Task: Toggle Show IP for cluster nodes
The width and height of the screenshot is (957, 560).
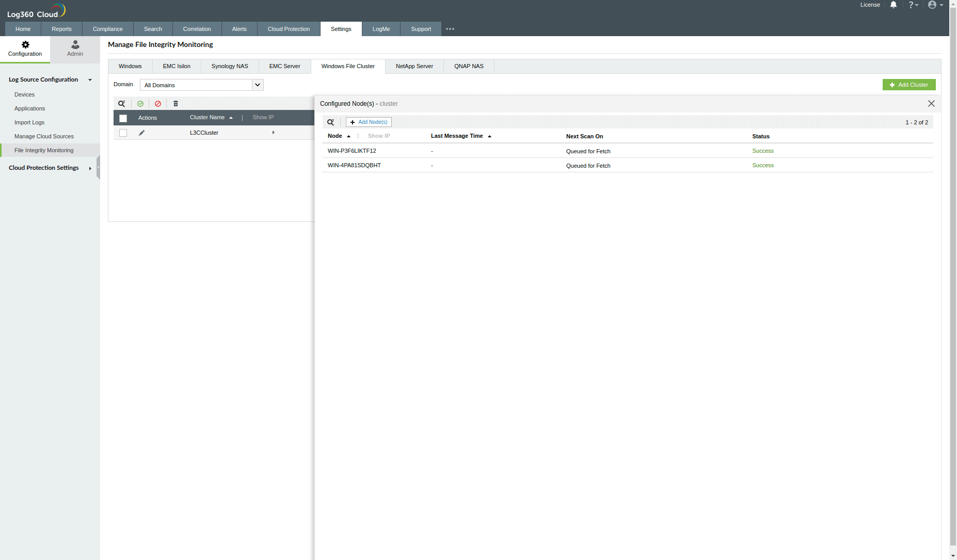Action: tap(378, 136)
